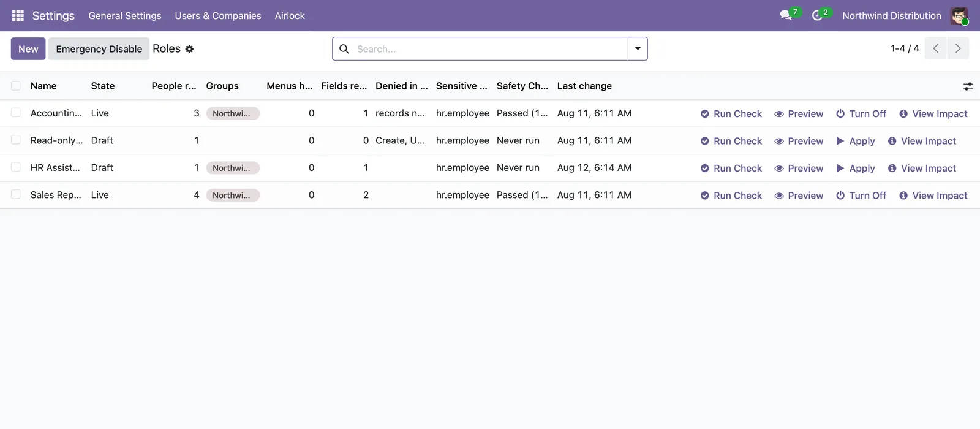
Task: Open the Northwind Distribution company switcher
Action: (892, 15)
